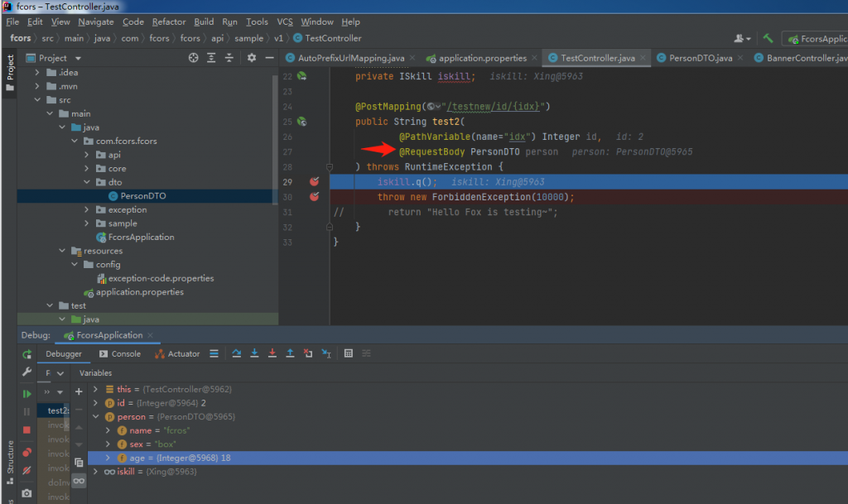The height and width of the screenshot is (504, 848).
Task: Click Show Execution Point icon
Action: point(214,353)
